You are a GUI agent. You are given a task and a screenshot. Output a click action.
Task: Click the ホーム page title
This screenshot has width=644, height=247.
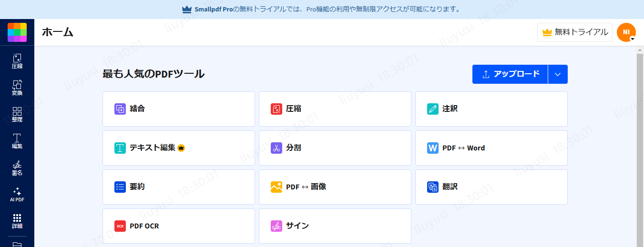(x=58, y=32)
